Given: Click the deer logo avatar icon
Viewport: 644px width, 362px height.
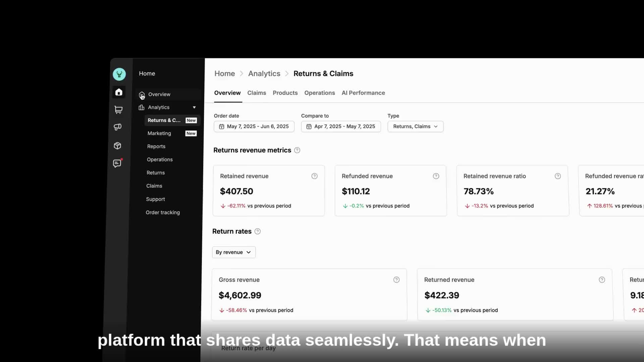Looking at the screenshot, I should tap(119, 74).
